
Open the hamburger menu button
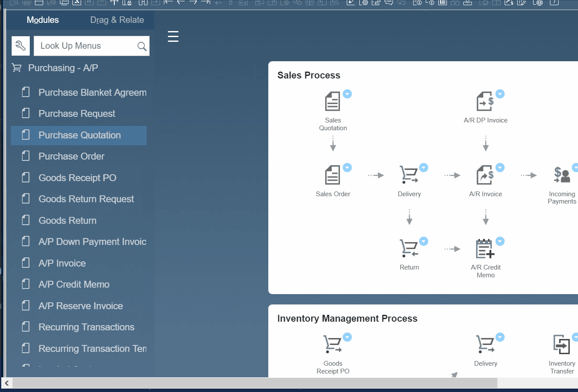click(x=173, y=36)
